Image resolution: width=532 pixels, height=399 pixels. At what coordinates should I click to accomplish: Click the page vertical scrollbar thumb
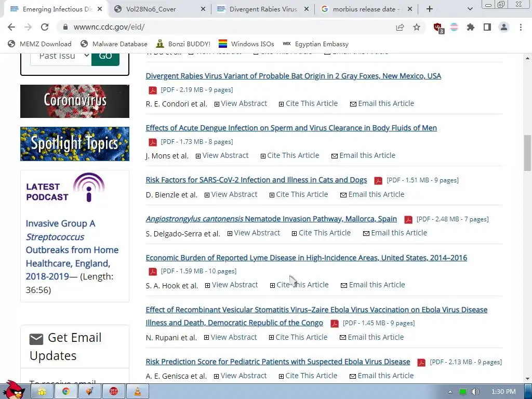click(527, 153)
